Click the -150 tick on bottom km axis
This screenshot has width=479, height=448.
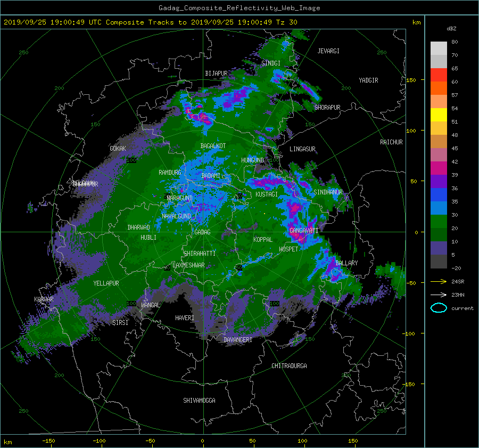click(48, 441)
